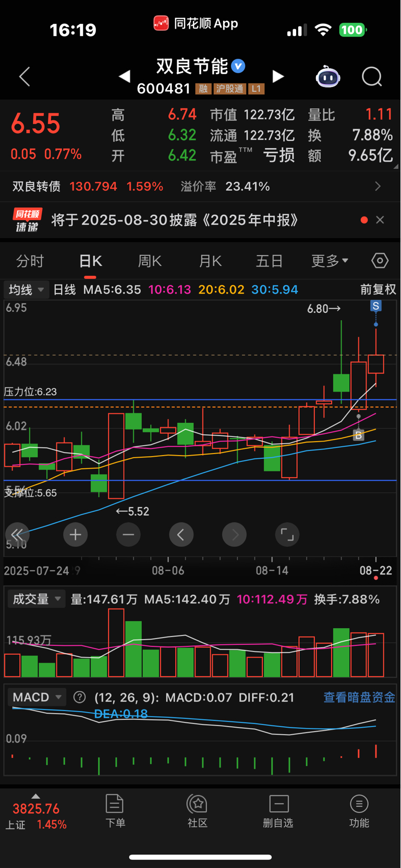Open 双良转债 details chevron
Viewport: 401px width, 868px height.
click(378, 186)
